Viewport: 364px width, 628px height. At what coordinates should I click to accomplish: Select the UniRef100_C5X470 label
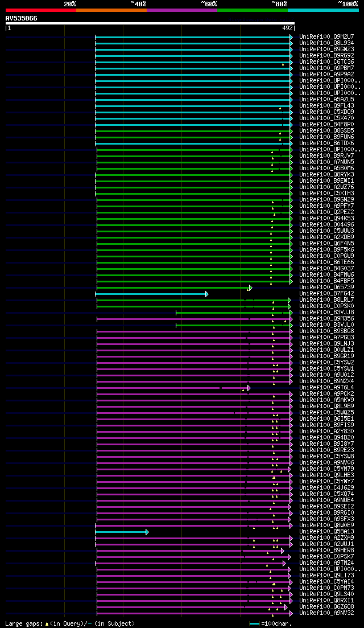click(326, 118)
